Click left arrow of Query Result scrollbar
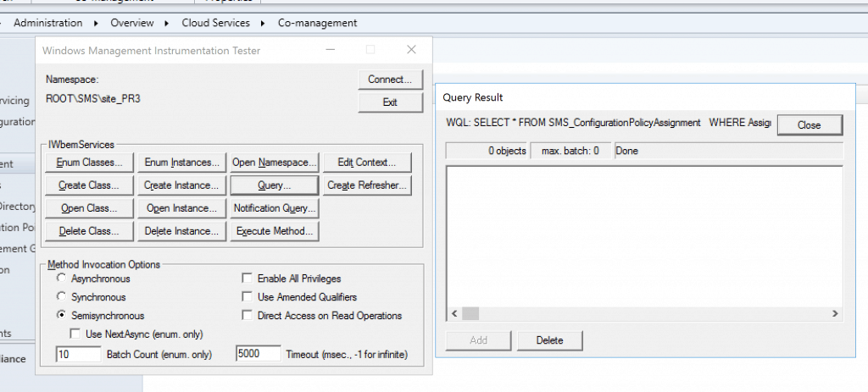 454,313
